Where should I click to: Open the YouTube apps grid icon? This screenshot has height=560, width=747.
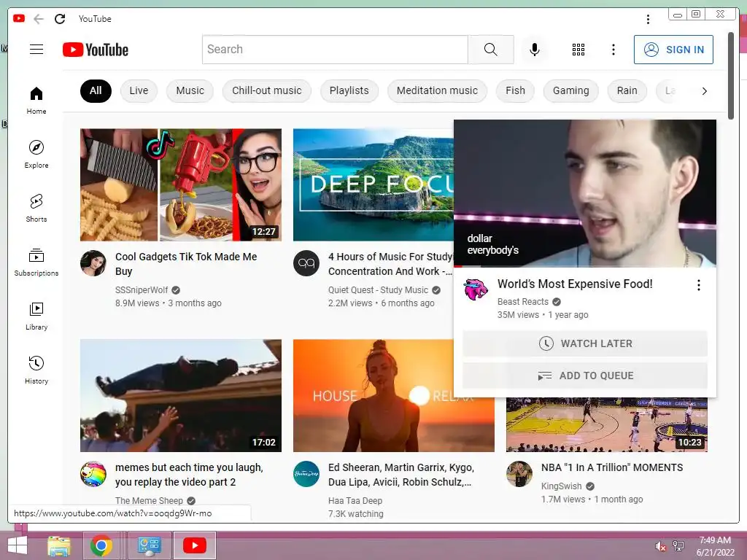click(x=578, y=50)
